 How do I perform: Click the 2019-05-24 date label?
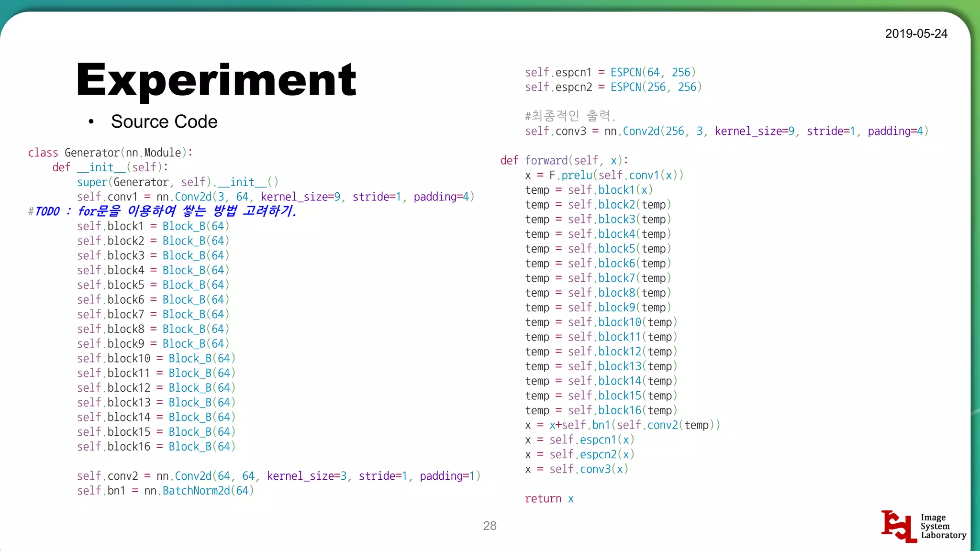tap(916, 33)
